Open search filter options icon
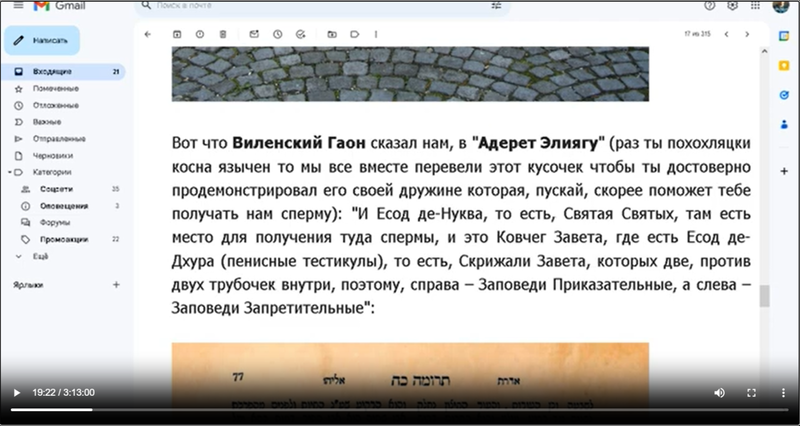 496,5
